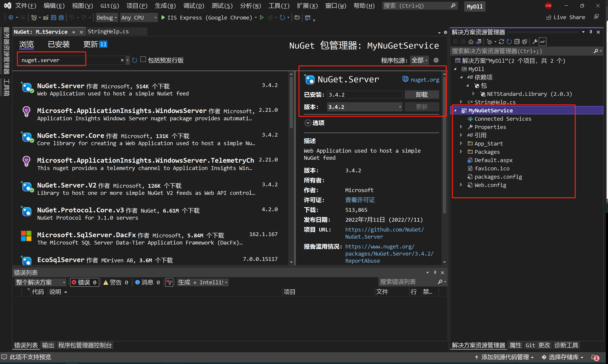Click 选择存储库 in status bar
The image size is (608, 364).
click(563, 357)
